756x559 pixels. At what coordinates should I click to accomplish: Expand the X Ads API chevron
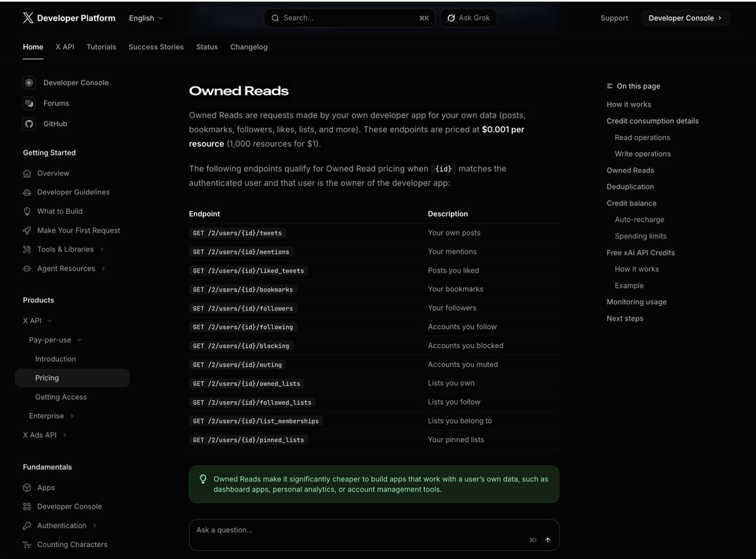64,435
